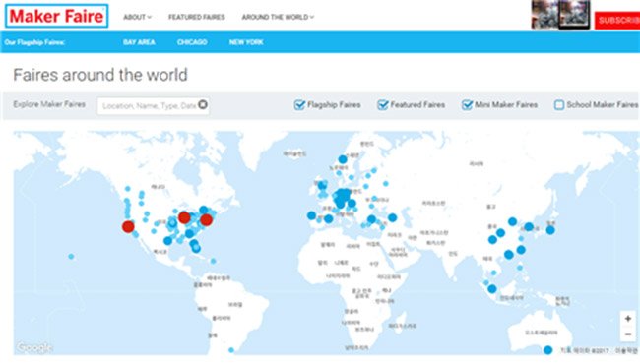Expand the About dropdown menu
640x364 pixels.
(x=137, y=17)
